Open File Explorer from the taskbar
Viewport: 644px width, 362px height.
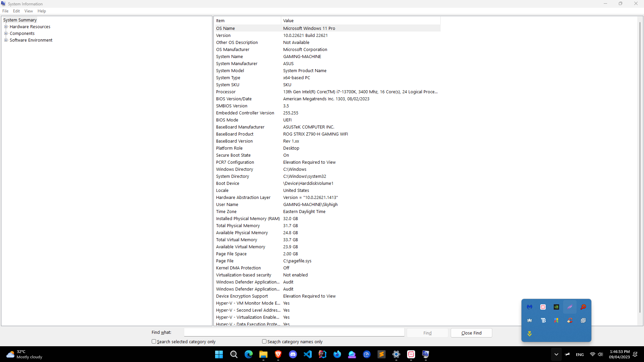coord(263,354)
